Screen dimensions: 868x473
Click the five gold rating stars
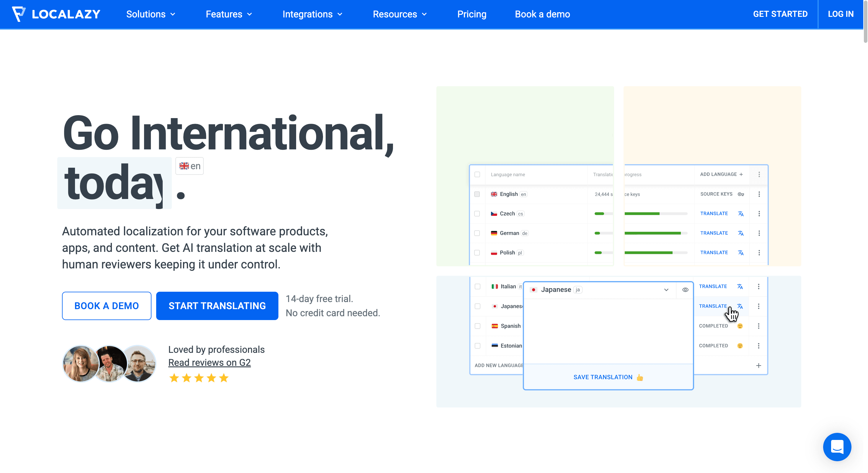point(199,378)
